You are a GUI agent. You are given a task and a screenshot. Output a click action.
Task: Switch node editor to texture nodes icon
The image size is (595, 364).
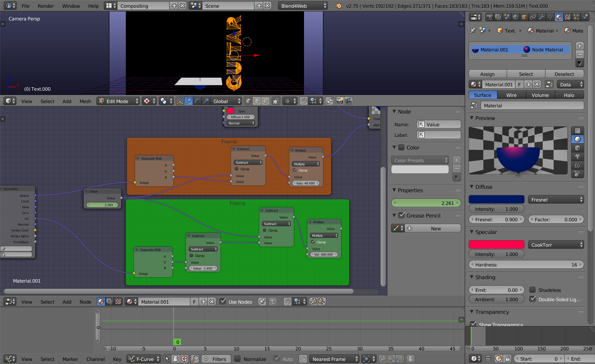(x=118, y=301)
